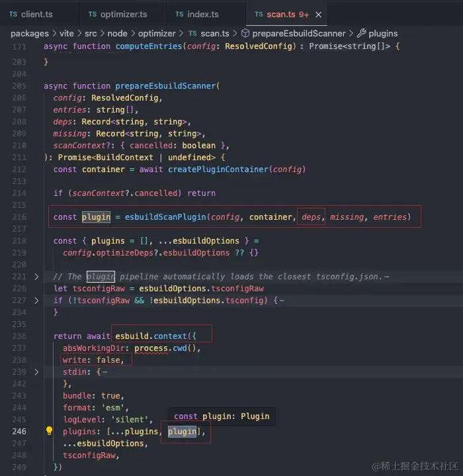Image resolution: width=463 pixels, height=476 pixels.
Task: Click line number 246 in the gutter
Action: [x=19, y=432]
